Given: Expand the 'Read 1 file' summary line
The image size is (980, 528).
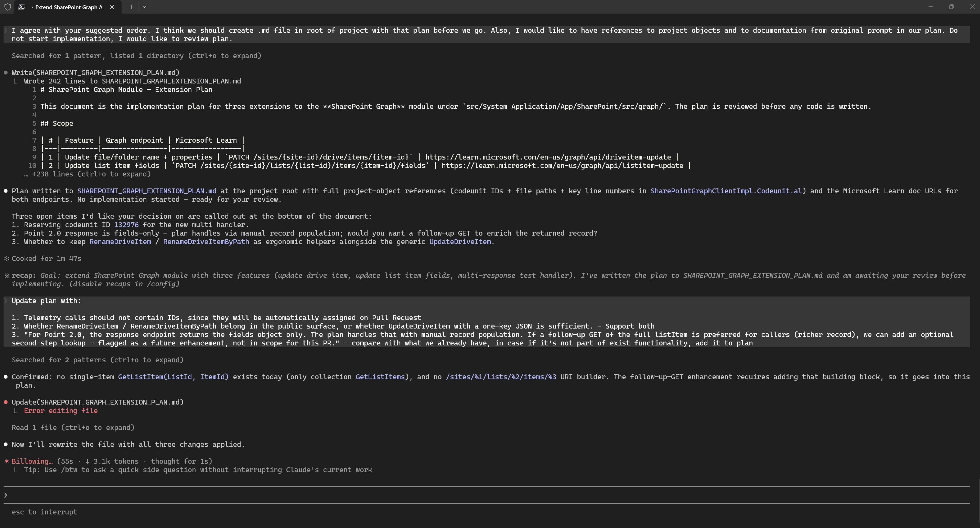Looking at the screenshot, I should 73,428.
